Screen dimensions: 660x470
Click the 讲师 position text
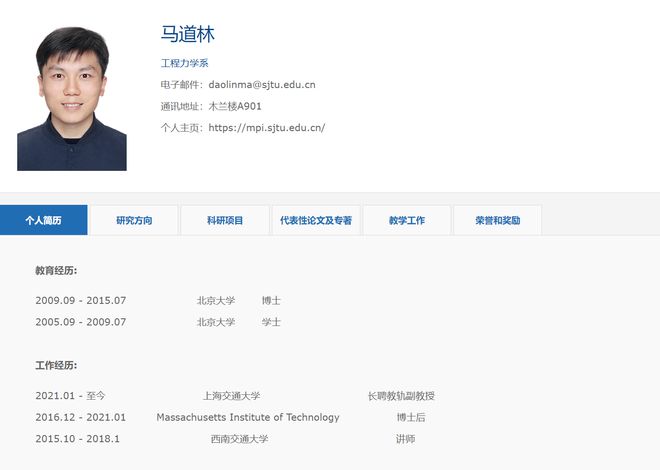[x=405, y=438]
